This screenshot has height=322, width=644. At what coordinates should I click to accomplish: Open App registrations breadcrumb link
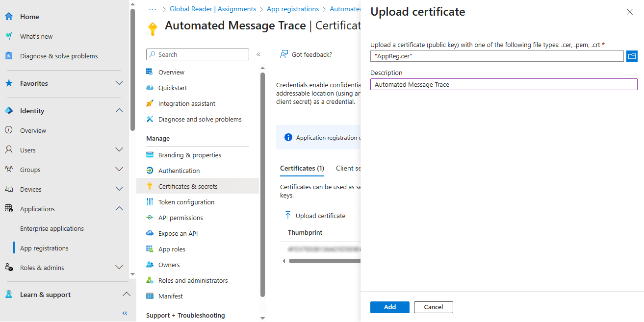(293, 9)
